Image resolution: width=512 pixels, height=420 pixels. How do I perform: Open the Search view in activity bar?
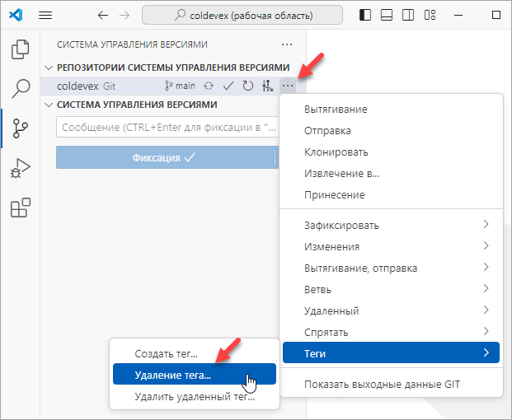point(20,88)
